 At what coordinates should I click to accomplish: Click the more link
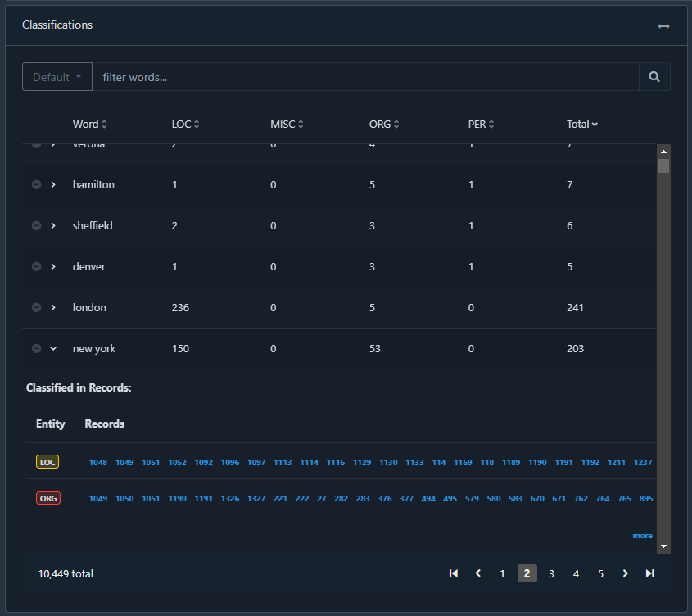(x=642, y=536)
